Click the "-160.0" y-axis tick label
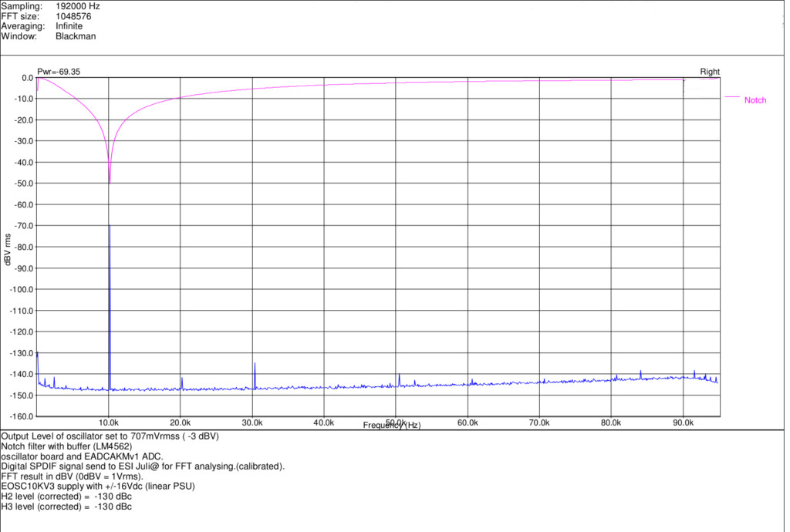 point(22,417)
